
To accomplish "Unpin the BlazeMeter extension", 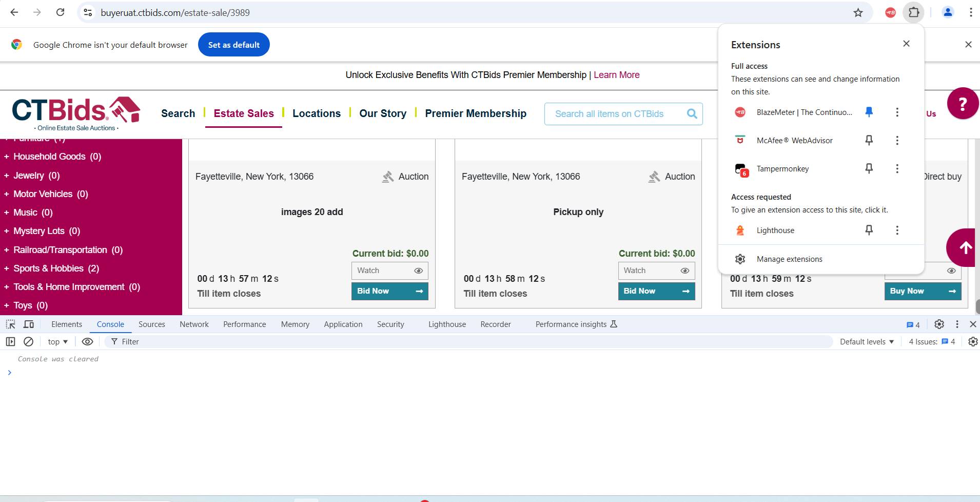I will click(x=869, y=112).
